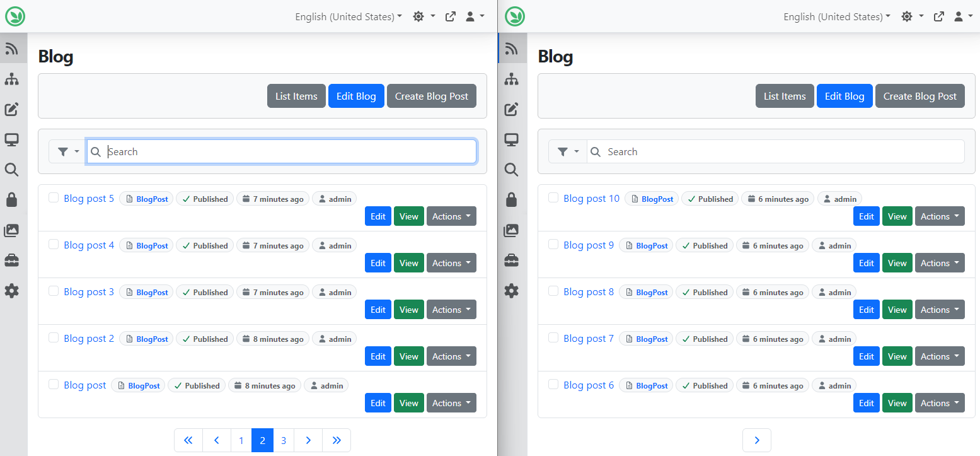The image size is (980, 456).
Task: Tick the checkbox for Blog post 9
Action: (x=553, y=244)
